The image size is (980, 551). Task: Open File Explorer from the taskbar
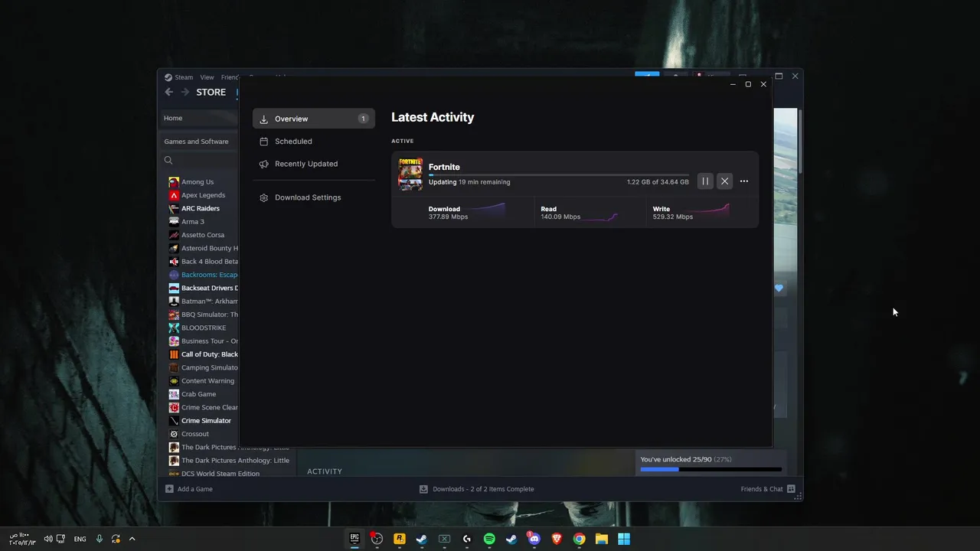tap(602, 539)
